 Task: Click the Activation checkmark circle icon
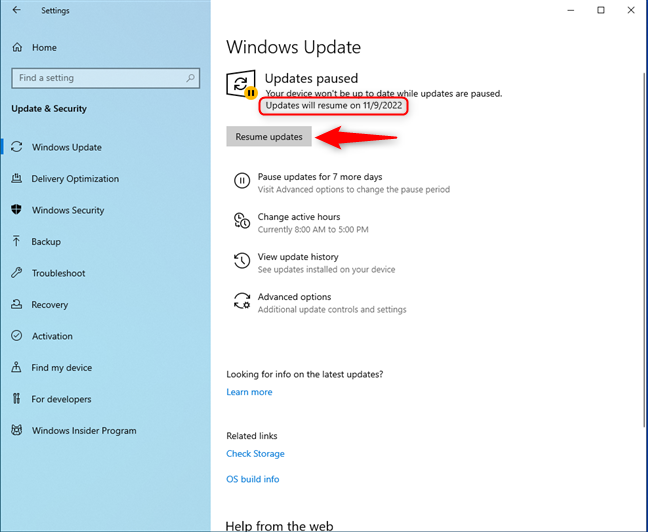[17, 336]
